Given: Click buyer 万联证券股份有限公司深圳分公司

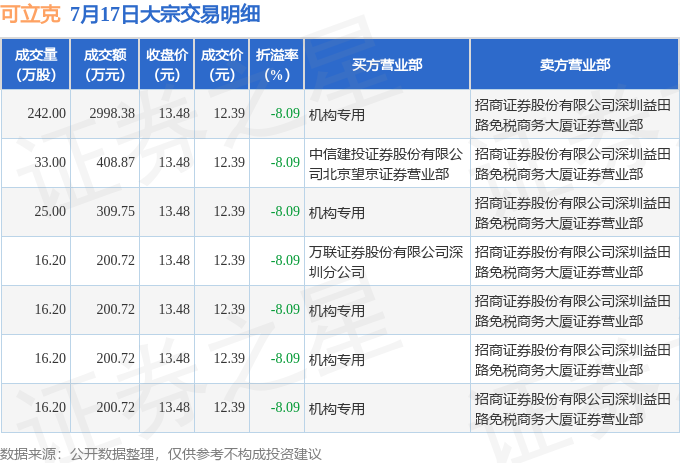Looking at the screenshot, I should [x=386, y=262].
